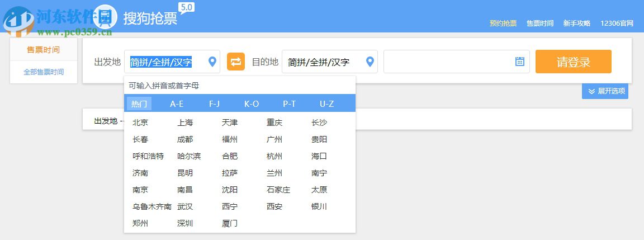Open 售票时间 in top navigation
The width and height of the screenshot is (644, 240).
pyautogui.click(x=540, y=23)
